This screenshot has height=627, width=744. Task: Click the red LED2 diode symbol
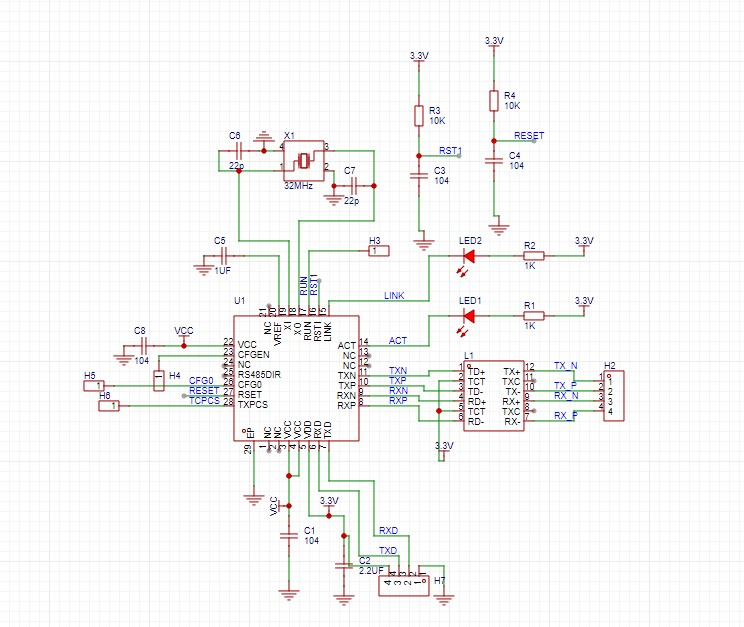[x=468, y=255]
